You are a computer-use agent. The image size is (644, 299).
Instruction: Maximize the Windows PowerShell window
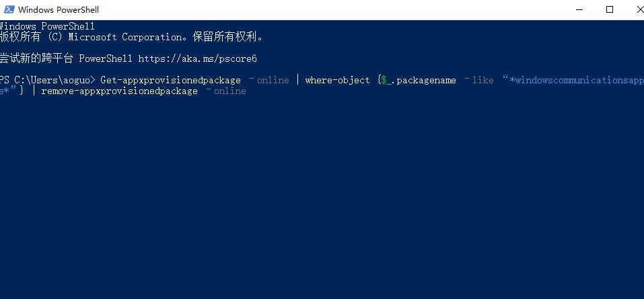click(x=610, y=9)
